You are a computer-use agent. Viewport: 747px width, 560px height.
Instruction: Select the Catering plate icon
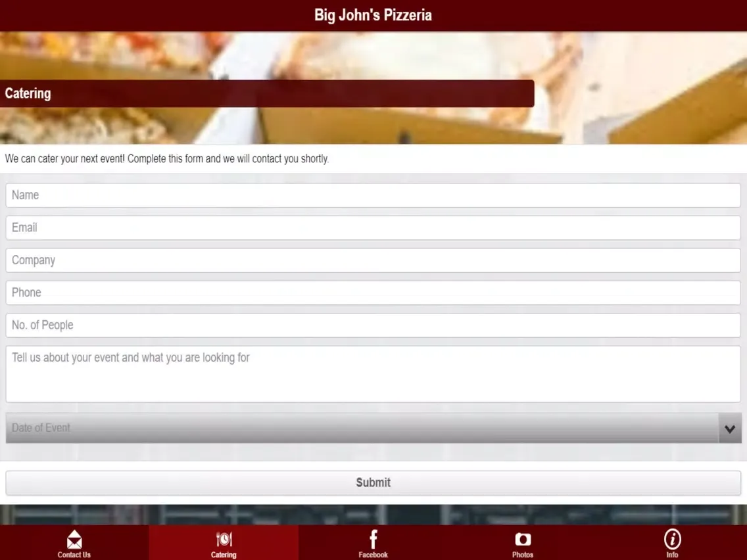tap(224, 540)
